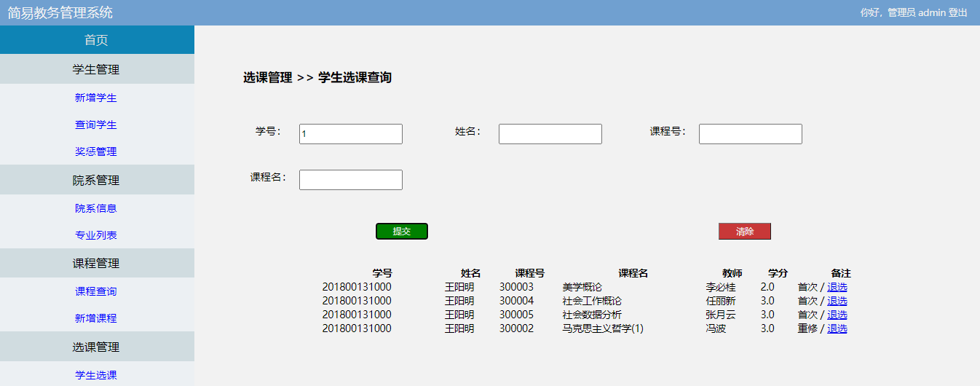Click the 课程名 column header
The height and width of the screenshot is (386, 980).
633,273
